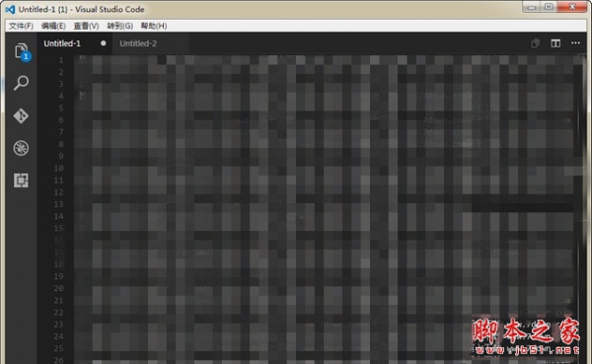Maximize the Visual Studio Code window
The image size is (592, 364).
point(549,7)
